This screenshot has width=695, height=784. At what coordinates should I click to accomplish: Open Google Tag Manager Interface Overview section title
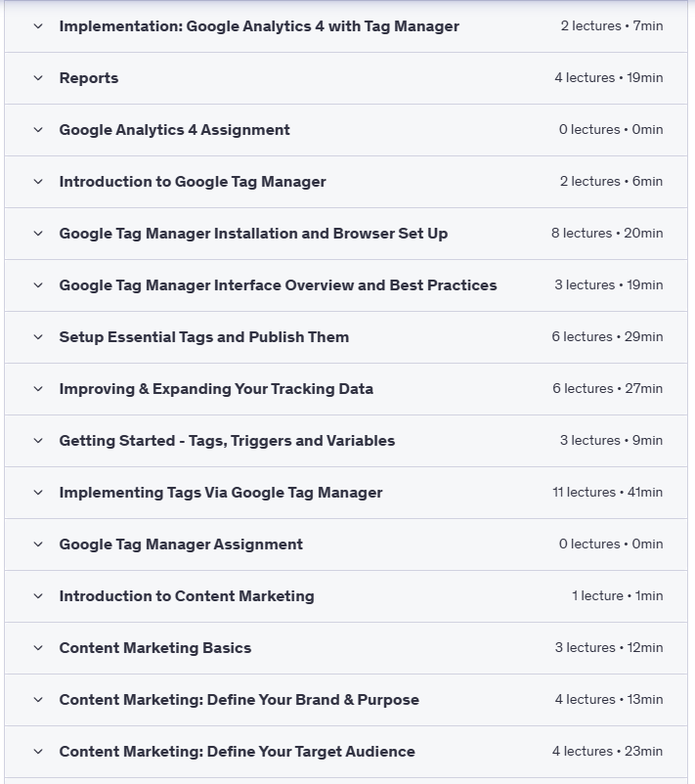pyautogui.click(x=278, y=285)
